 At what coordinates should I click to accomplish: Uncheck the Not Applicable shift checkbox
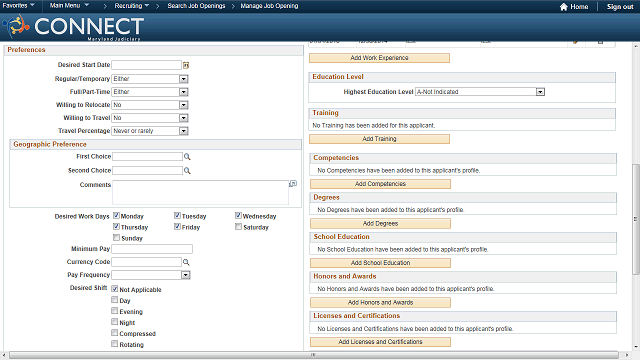pos(115,289)
